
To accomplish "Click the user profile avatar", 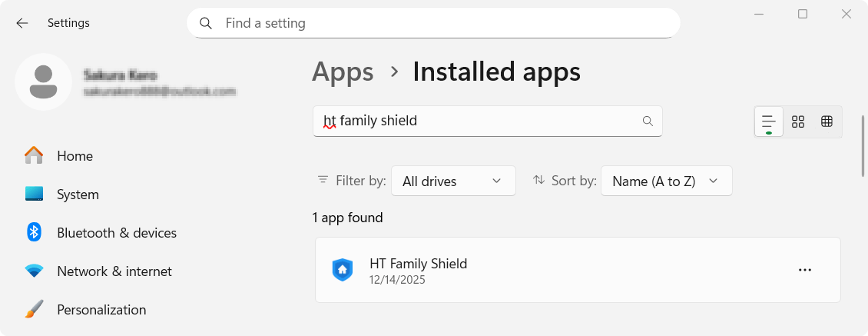I will click(44, 82).
